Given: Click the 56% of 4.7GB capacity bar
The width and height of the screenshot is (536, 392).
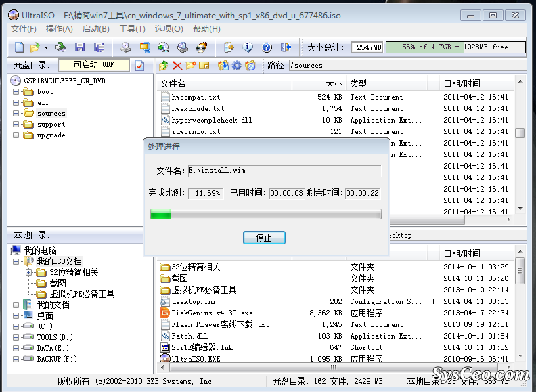Looking at the screenshot, I should (x=455, y=47).
